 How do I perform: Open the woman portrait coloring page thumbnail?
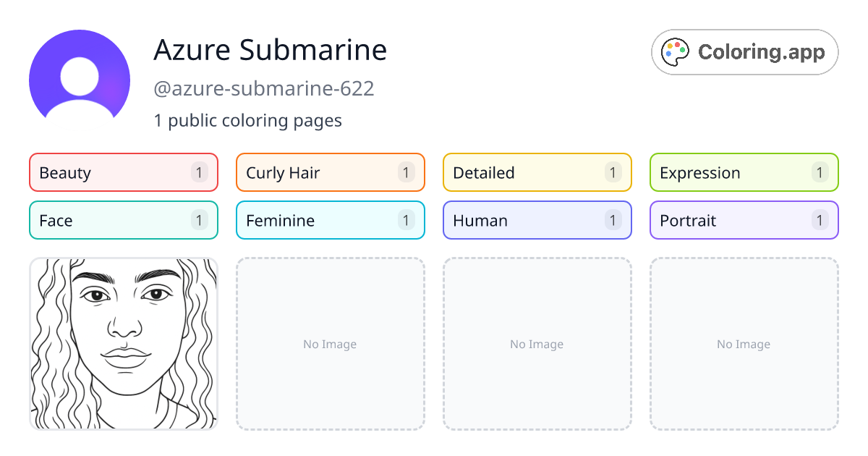pos(123,344)
